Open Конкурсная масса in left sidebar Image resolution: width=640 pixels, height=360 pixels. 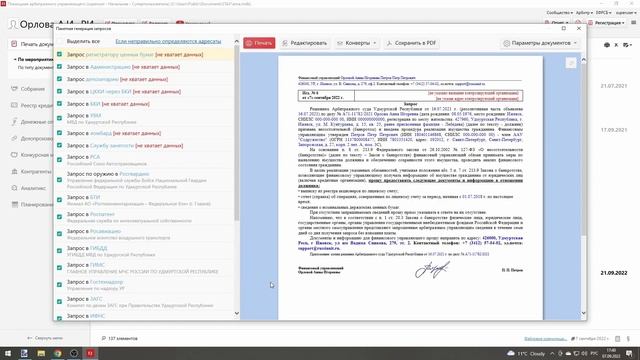click(x=32, y=155)
